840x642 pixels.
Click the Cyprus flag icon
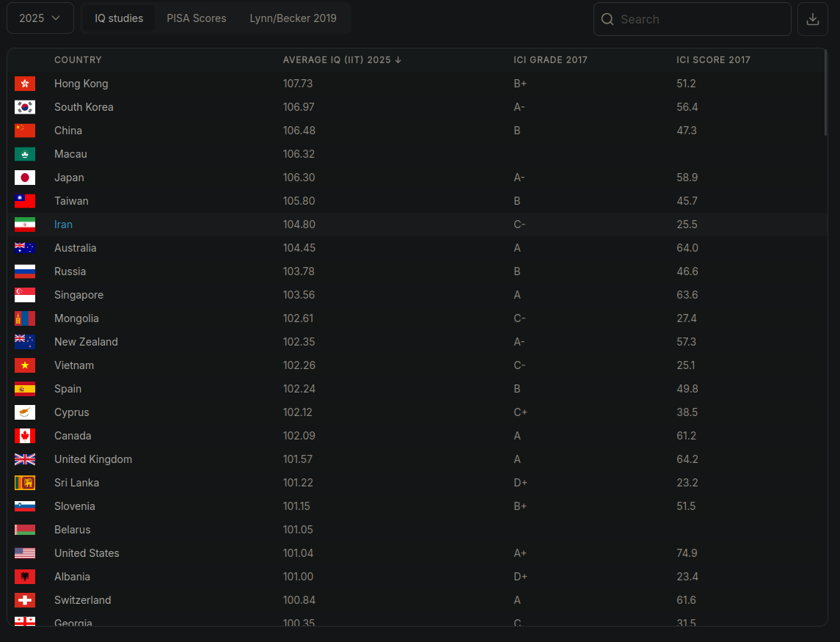(x=25, y=412)
